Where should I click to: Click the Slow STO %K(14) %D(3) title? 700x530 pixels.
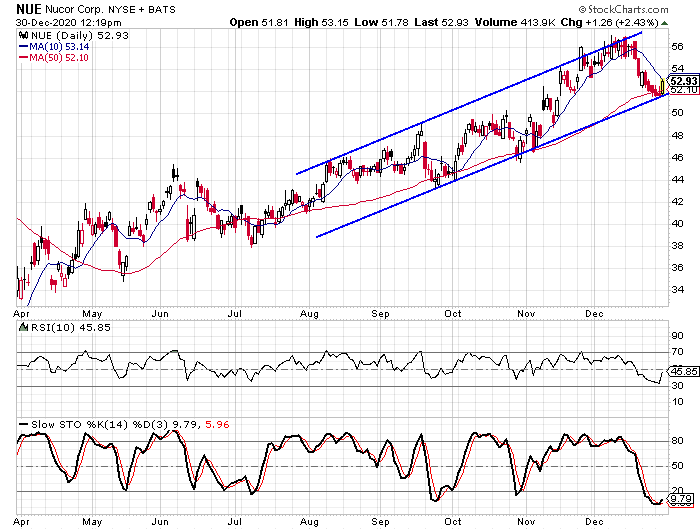[100, 424]
